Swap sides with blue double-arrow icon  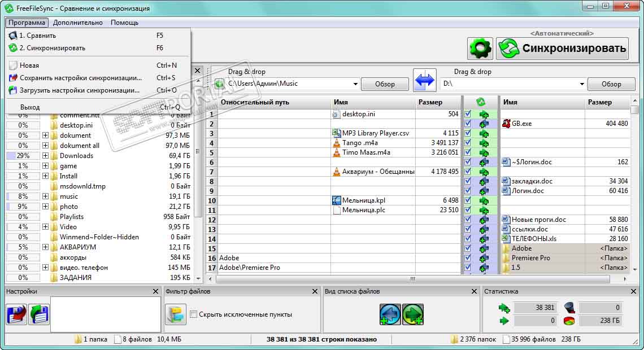[424, 80]
